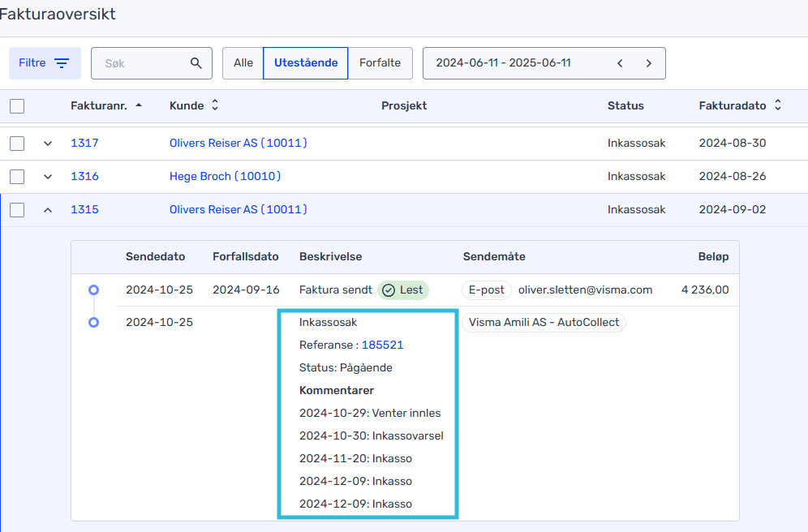Expand details for invoice 1317
The height and width of the screenshot is (532, 808).
[47, 144]
